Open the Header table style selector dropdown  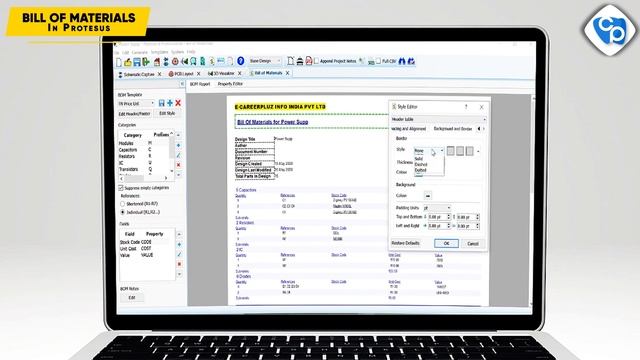[x=439, y=119]
